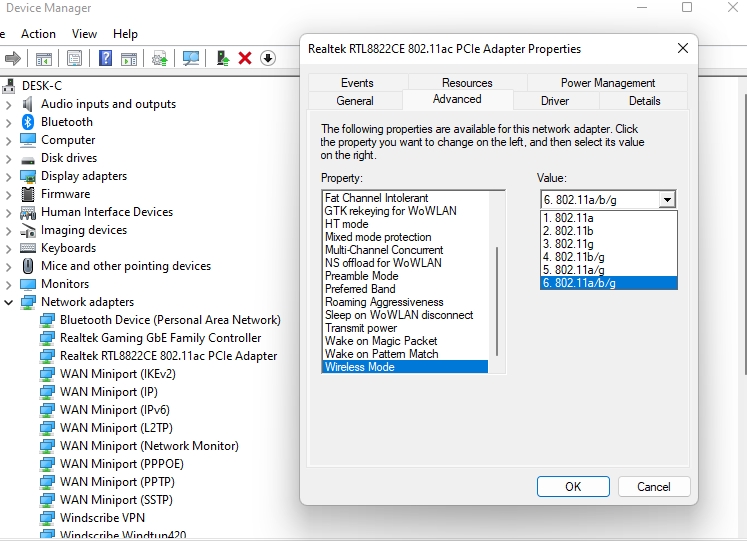The image size is (747, 541).
Task: Expand the Keyboards chevron
Action: 8,249
